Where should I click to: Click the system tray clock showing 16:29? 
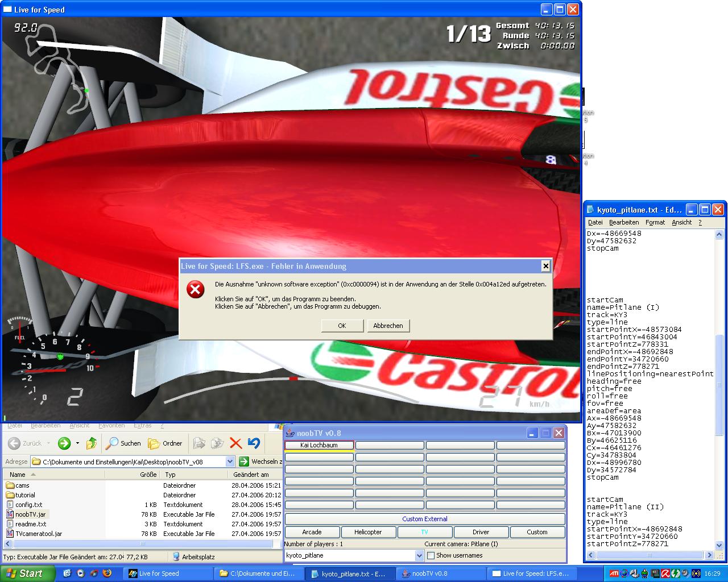pos(712,573)
